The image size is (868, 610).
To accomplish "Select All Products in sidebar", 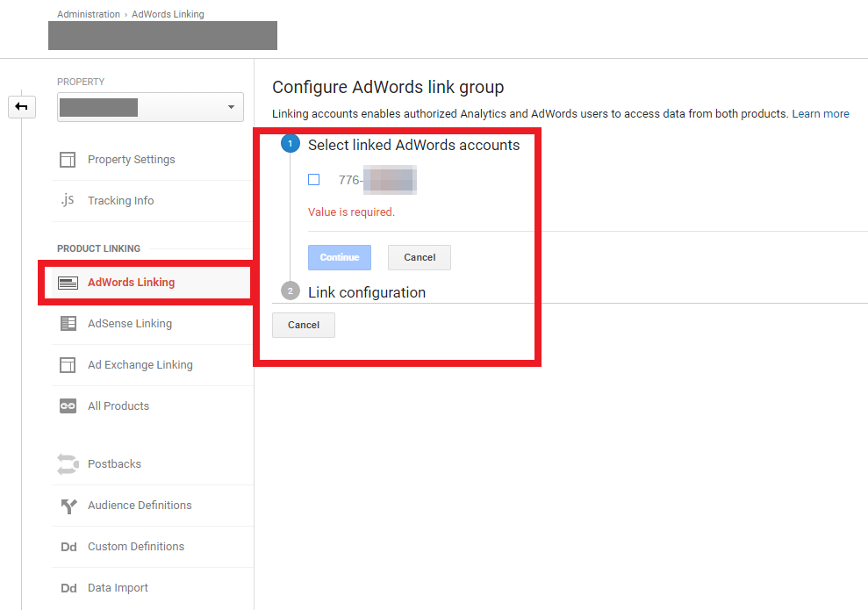I will coord(118,405).
